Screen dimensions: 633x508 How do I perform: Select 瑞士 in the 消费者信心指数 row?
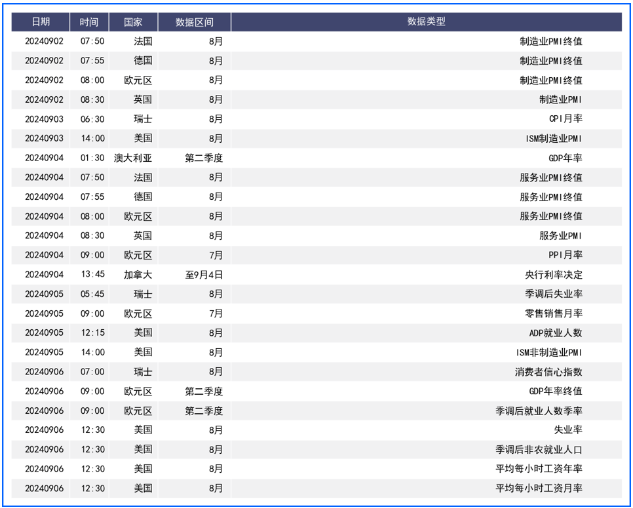[143, 372]
